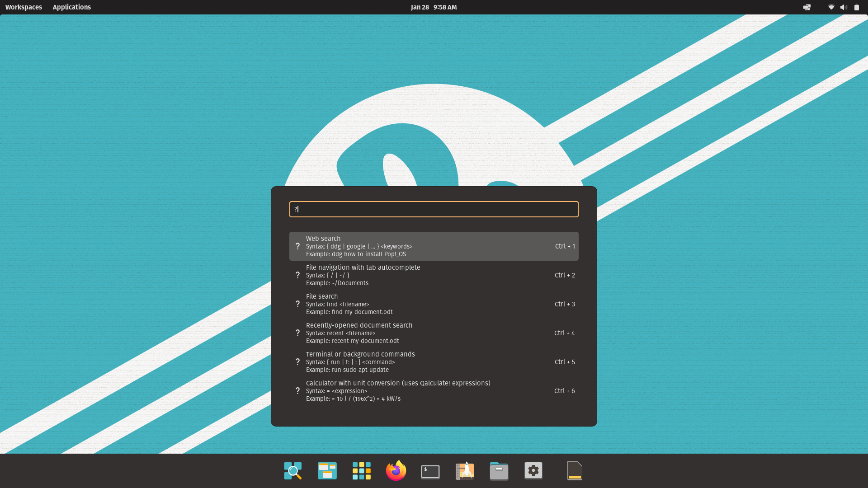Launch Firefox from the dock
This screenshot has width=868, height=488.
click(x=396, y=471)
